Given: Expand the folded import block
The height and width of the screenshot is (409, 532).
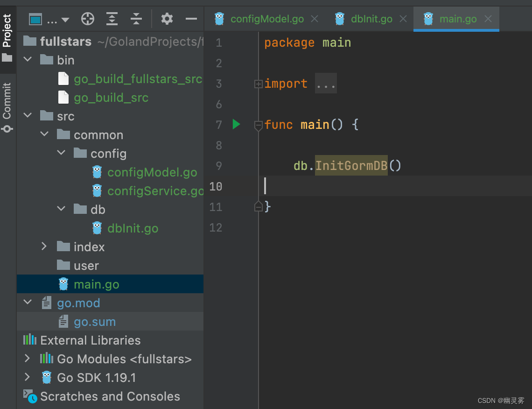Looking at the screenshot, I should tap(258, 84).
